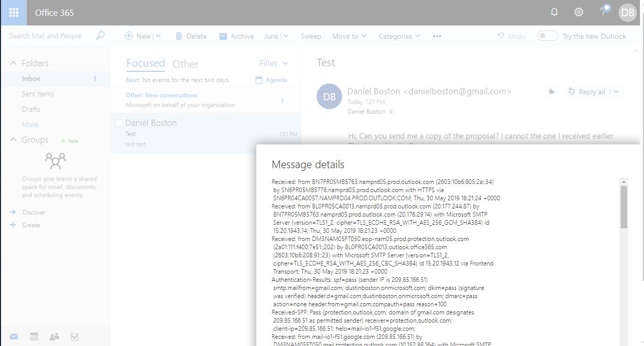644x346 pixels.
Task: Toggle Try the new Outlook switch
Action: (547, 36)
